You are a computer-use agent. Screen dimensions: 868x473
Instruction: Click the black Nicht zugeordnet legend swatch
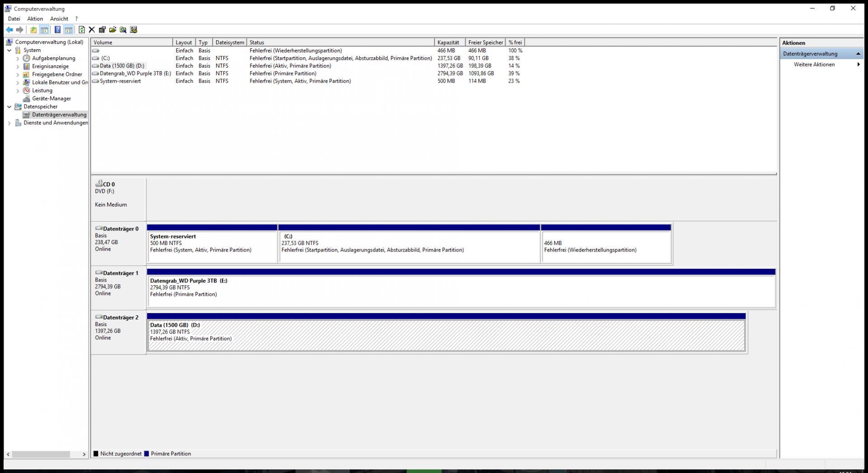pos(96,454)
